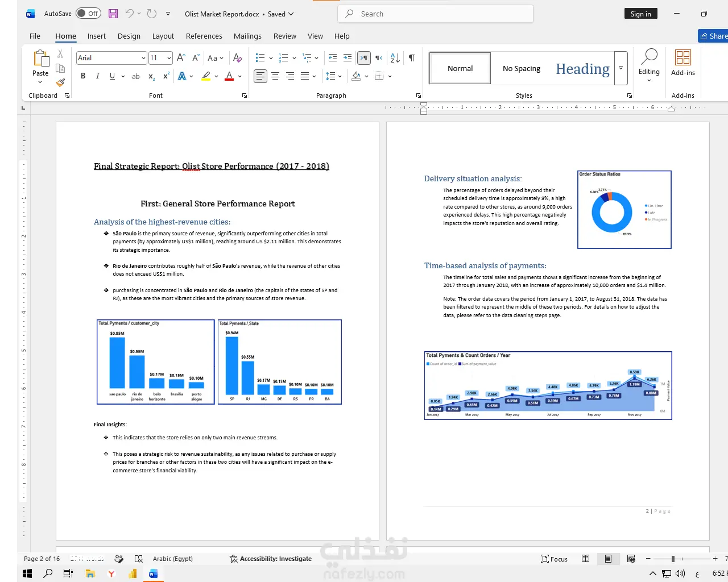Select the Format Painter brush
728x582 pixels.
coord(60,82)
